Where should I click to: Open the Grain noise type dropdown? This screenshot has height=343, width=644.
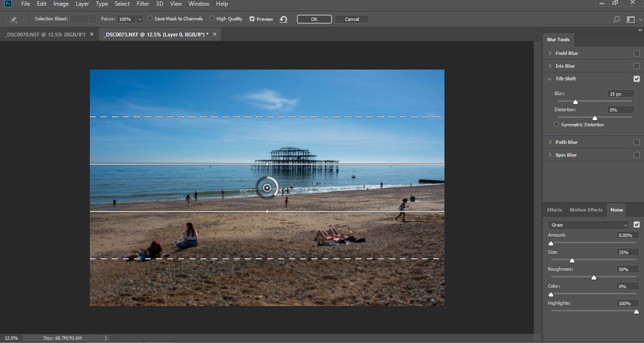click(588, 225)
